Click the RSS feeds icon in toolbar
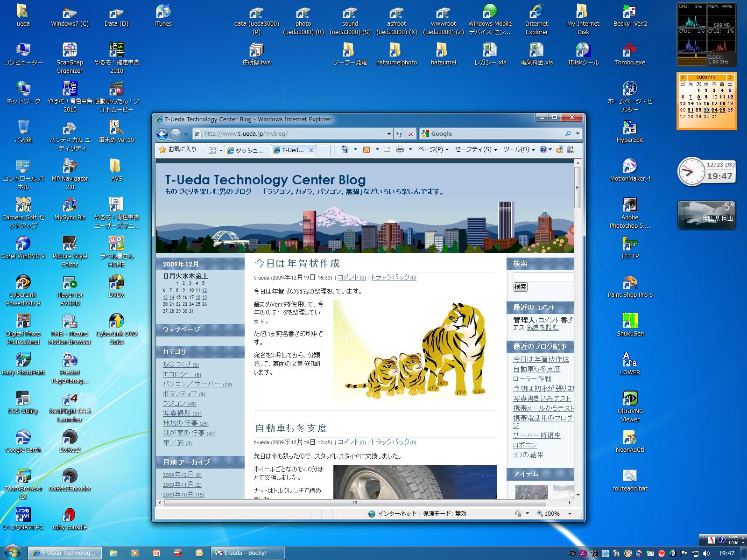Screen dimensions: 747x560 point(366,149)
